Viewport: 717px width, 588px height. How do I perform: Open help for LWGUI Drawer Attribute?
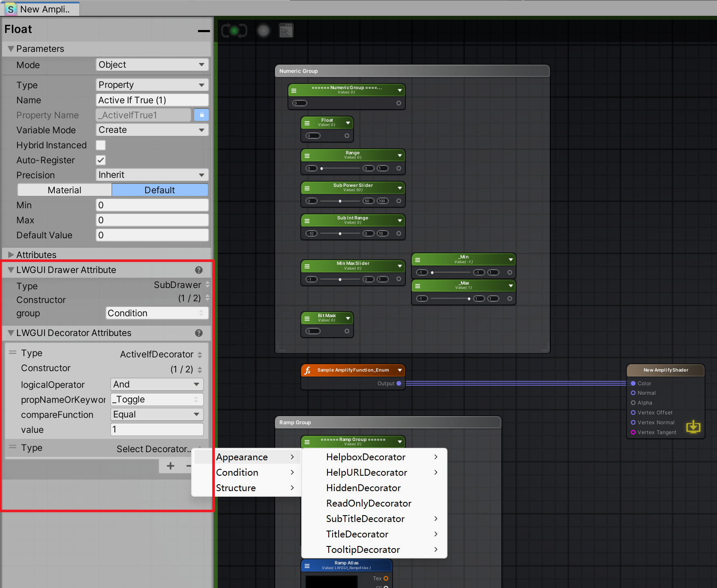coord(199,270)
